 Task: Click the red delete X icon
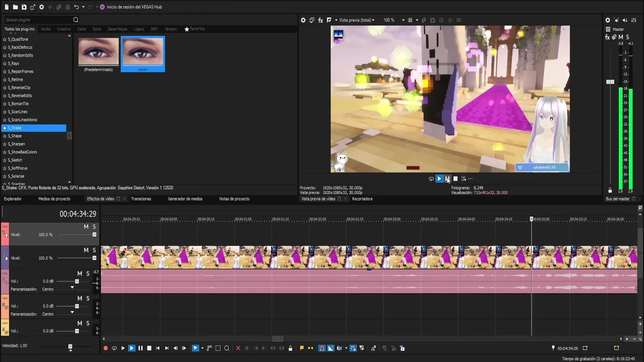(x=238, y=348)
